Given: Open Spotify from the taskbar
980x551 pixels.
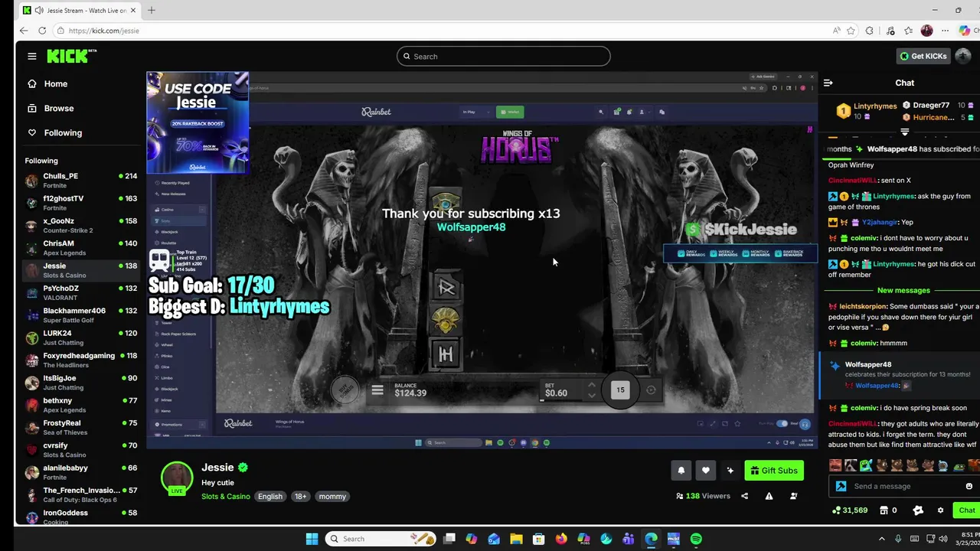Looking at the screenshot, I should (696, 539).
